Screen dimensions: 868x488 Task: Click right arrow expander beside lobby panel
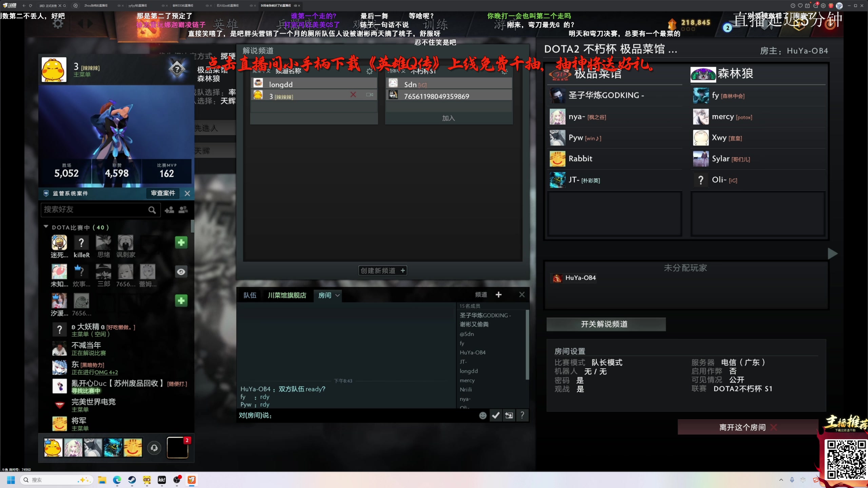[x=832, y=254]
